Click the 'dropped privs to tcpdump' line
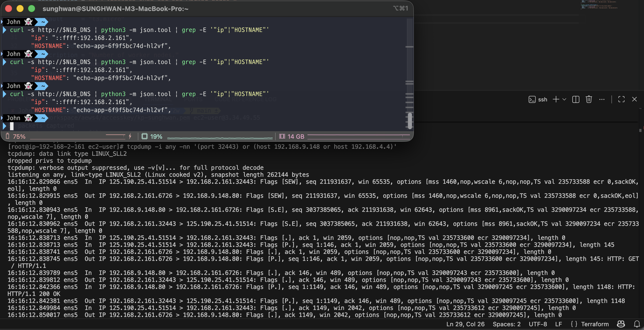644x330 pixels. 50,160
